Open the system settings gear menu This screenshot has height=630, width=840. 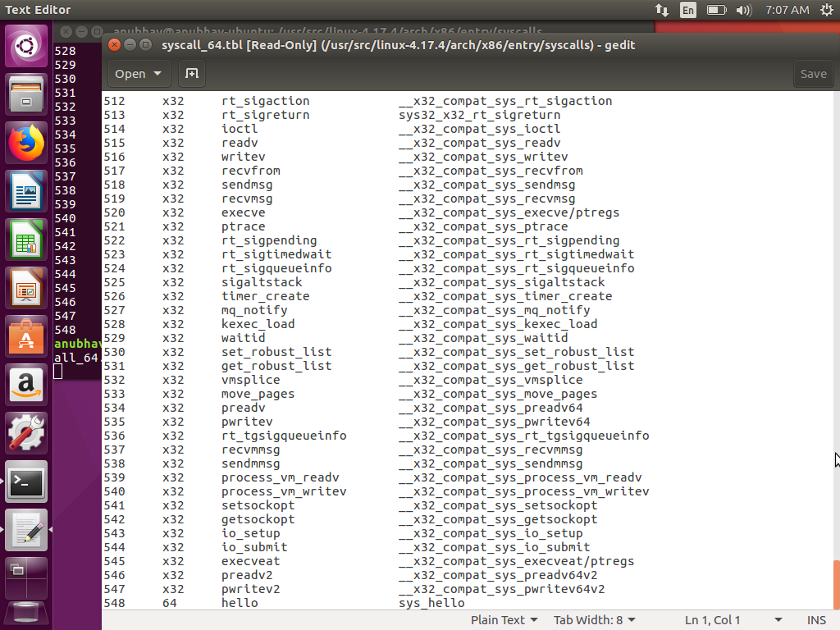coord(827,11)
